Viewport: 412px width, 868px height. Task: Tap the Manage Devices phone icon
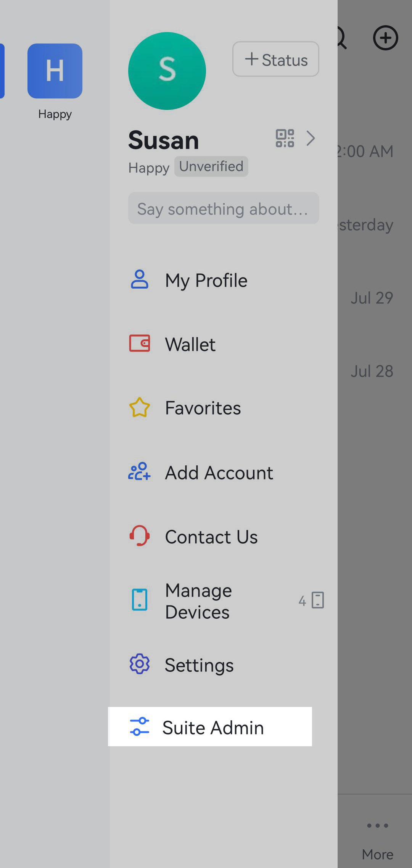click(x=140, y=600)
